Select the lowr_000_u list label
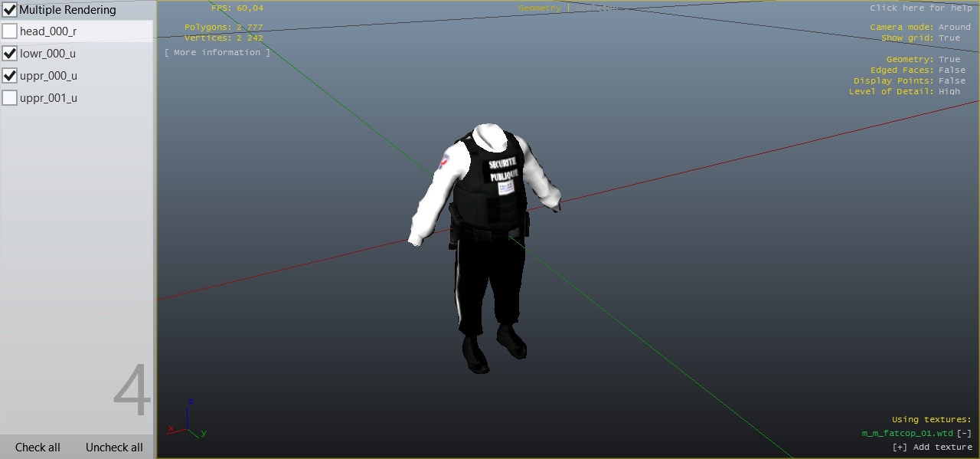 coord(47,54)
